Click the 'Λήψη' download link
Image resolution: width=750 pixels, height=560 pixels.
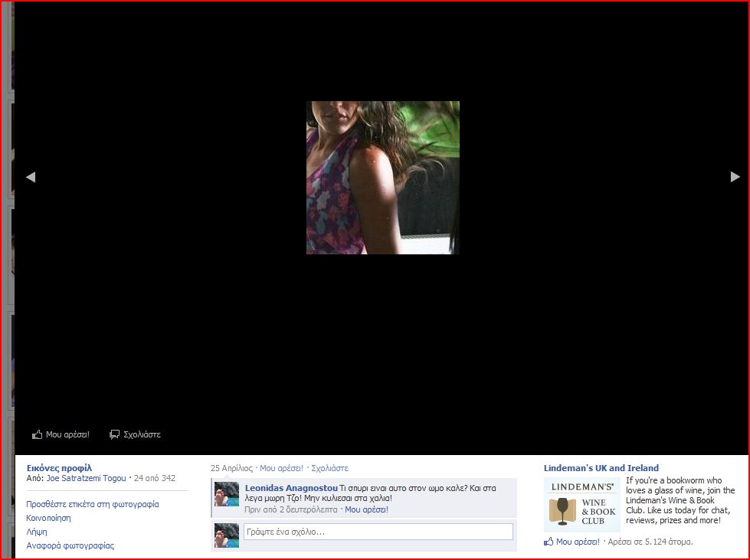pos(36,532)
